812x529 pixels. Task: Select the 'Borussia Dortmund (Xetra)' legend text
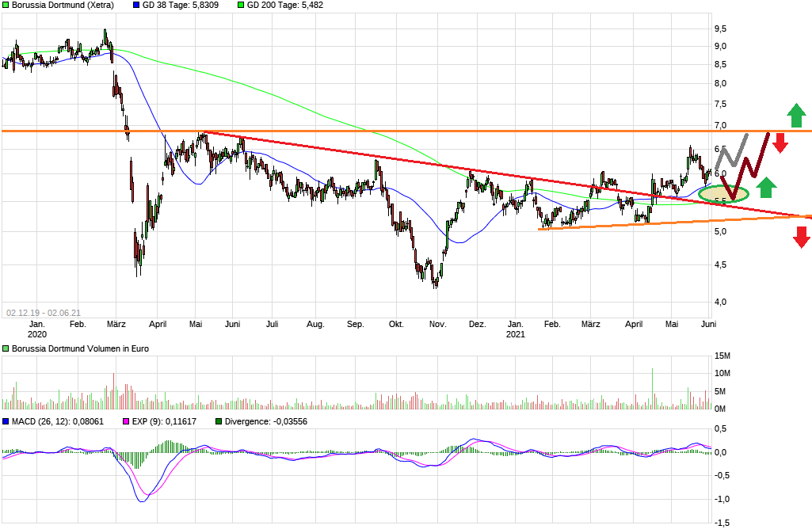coord(63,6)
